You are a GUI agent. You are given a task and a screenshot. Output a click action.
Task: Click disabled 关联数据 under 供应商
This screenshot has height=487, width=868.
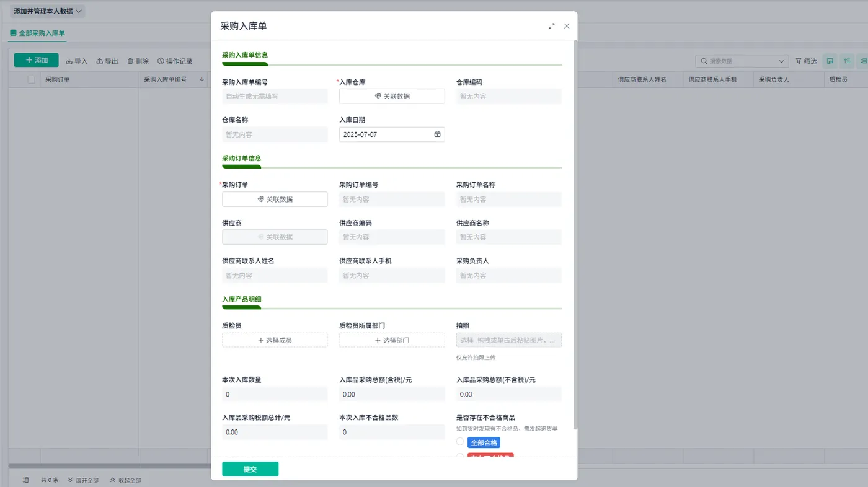click(275, 237)
